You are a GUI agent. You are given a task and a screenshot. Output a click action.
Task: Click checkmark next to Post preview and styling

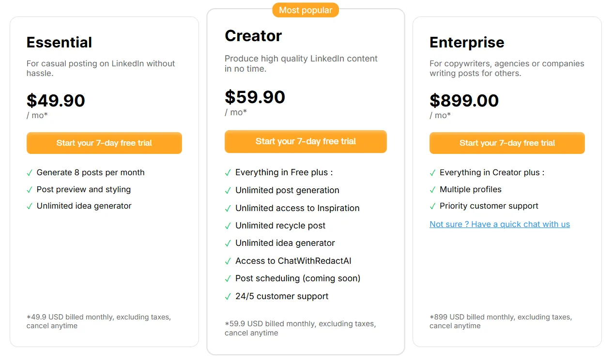(30, 190)
